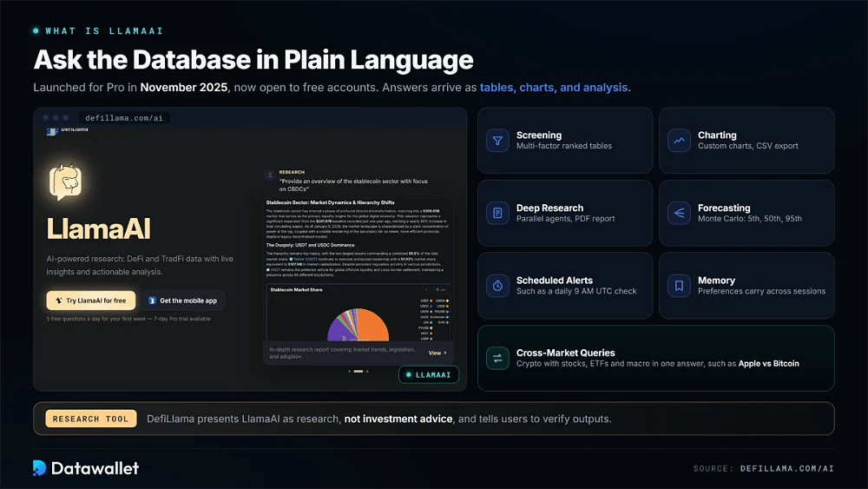Click the Forecasting arrow icon

coord(679,213)
